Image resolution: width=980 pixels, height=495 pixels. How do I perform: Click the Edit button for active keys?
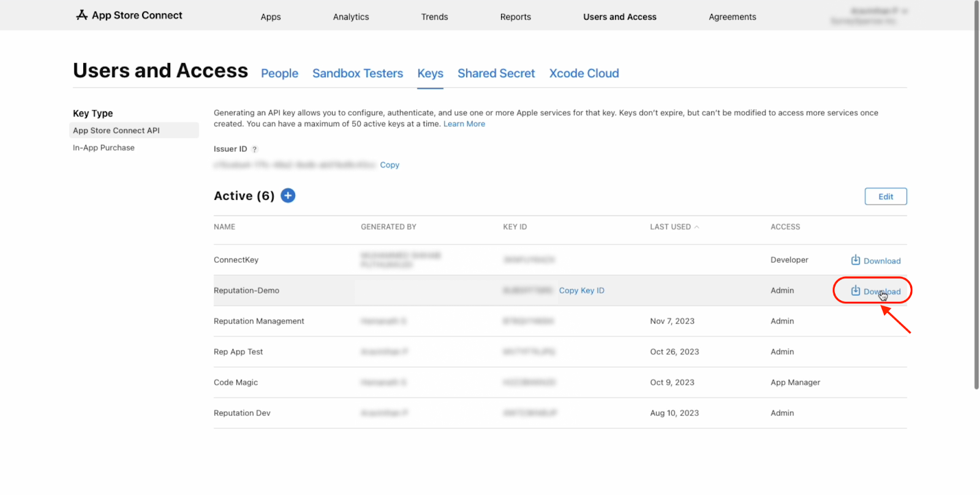(x=885, y=197)
